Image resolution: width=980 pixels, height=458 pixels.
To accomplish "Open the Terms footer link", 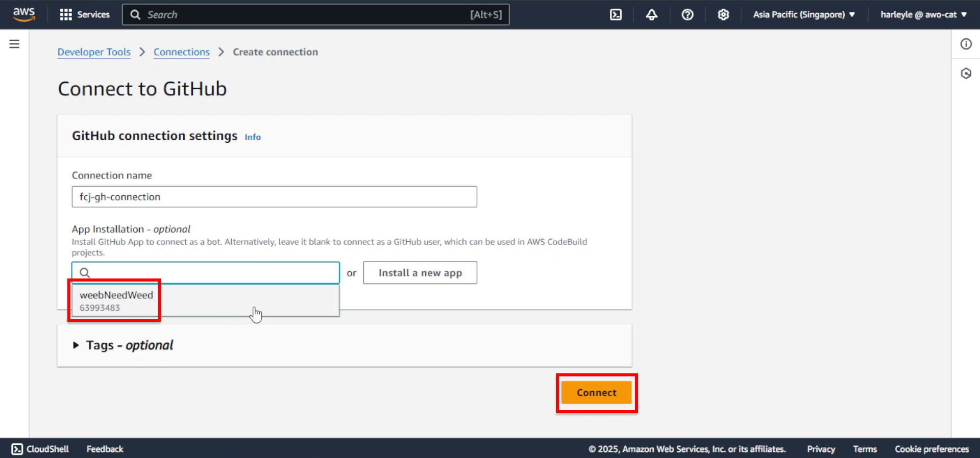I will pyautogui.click(x=865, y=449).
